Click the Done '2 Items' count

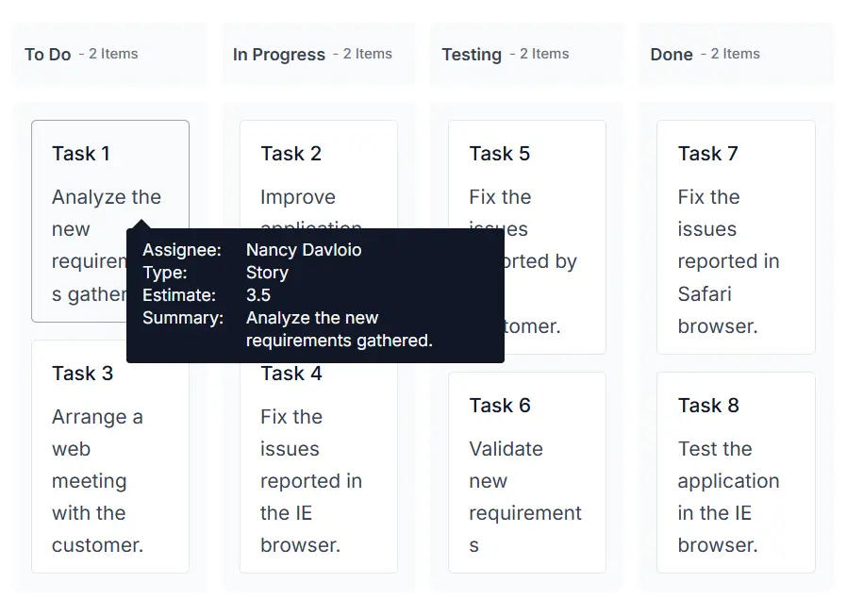730,54
